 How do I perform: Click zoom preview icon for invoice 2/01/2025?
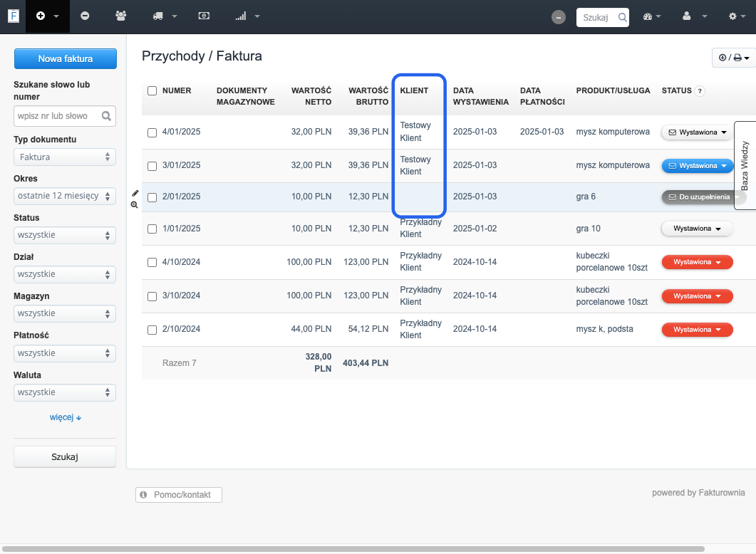tap(135, 205)
